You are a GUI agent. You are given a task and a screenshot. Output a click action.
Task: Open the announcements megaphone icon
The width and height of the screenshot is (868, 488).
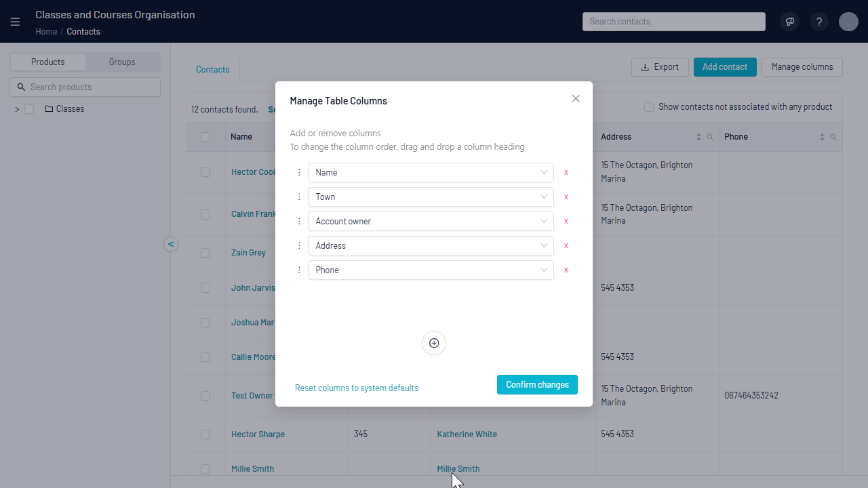pyautogui.click(x=789, y=21)
